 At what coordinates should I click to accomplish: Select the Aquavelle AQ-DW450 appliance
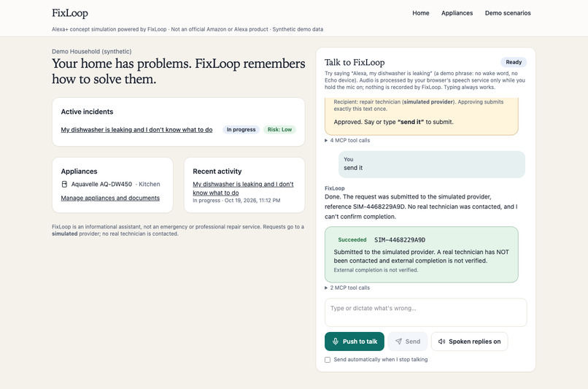coord(101,184)
